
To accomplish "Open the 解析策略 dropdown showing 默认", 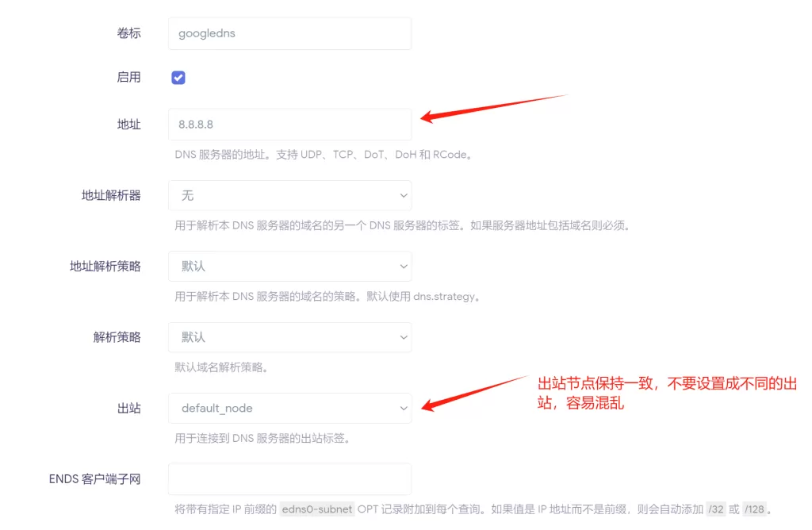I will coord(290,337).
